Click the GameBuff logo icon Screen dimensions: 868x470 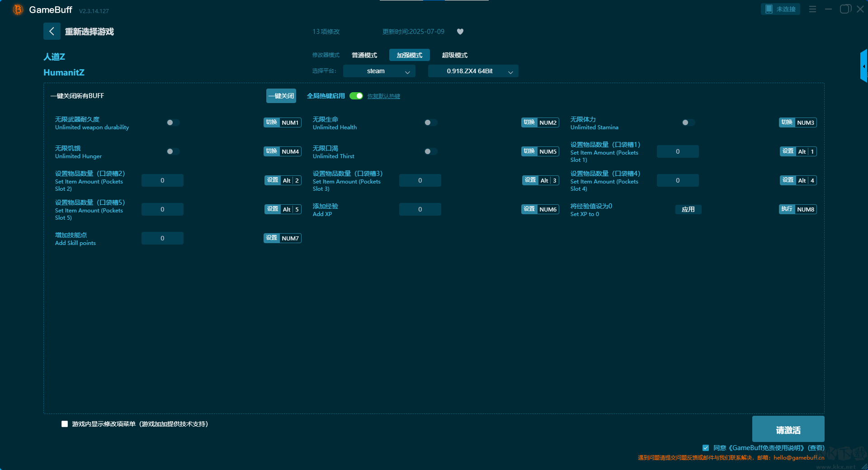18,9
